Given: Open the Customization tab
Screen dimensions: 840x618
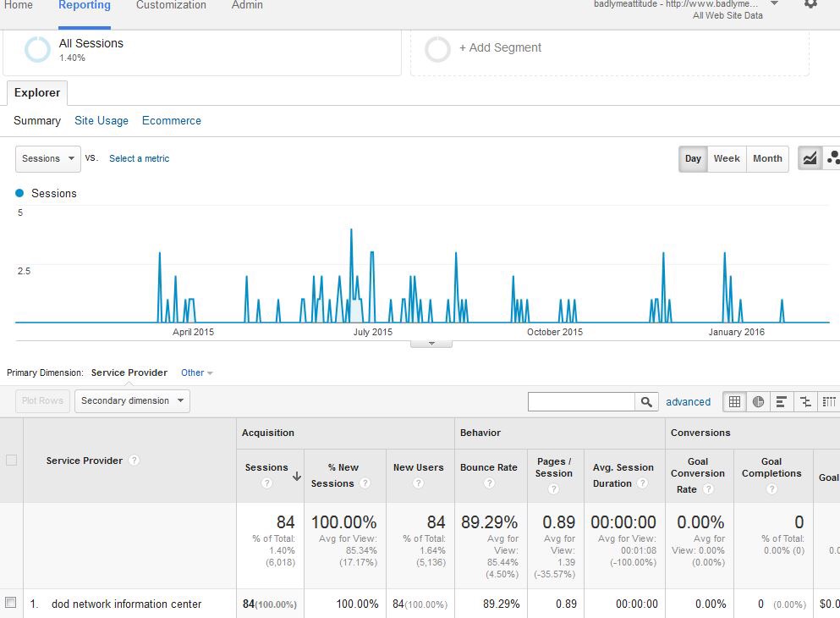Looking at the screenshot, I should tap(171, 5).
